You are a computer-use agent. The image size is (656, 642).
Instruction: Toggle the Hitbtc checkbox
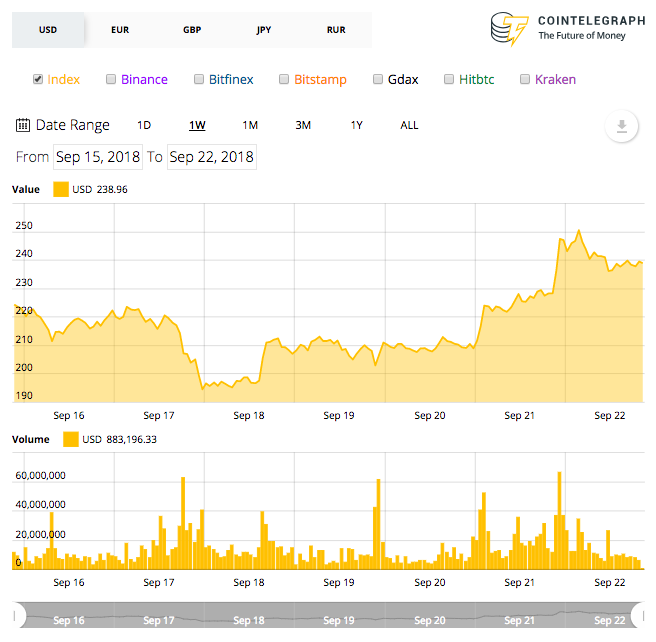pyautogui.click(x=449, y=79)
